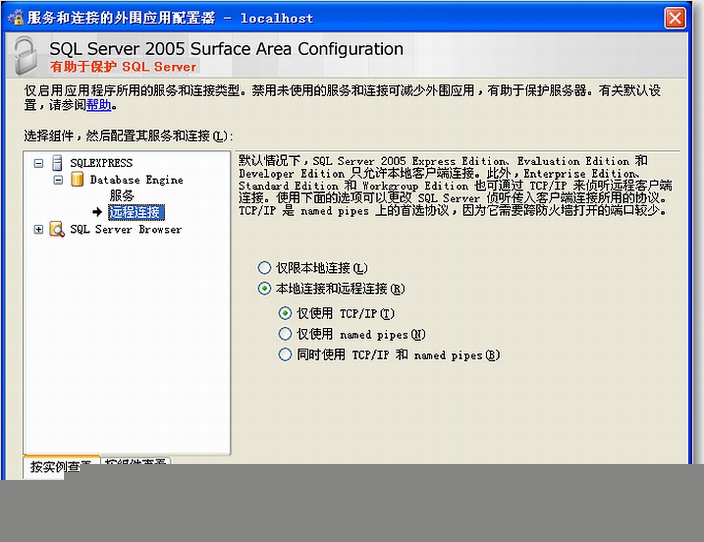Collapse the SQLEXPRESS tree node

[39, 163]
